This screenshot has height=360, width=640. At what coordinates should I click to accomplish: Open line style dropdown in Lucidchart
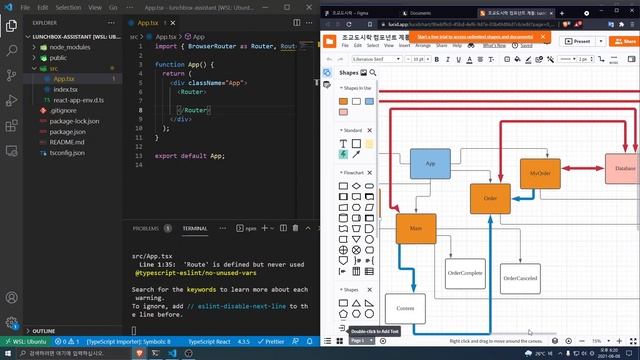pos(567,60)
